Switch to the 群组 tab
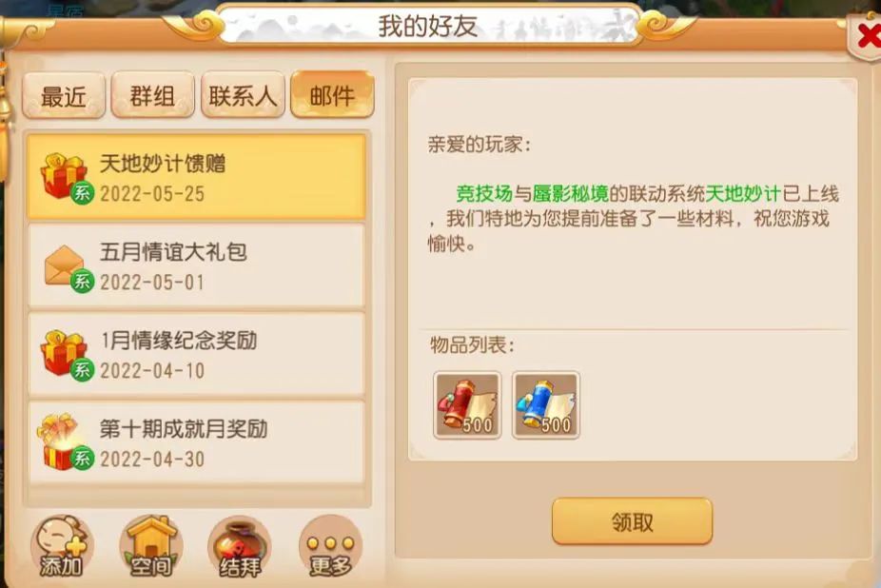Screen dimensions: 881x588 [x=153, y=95]
